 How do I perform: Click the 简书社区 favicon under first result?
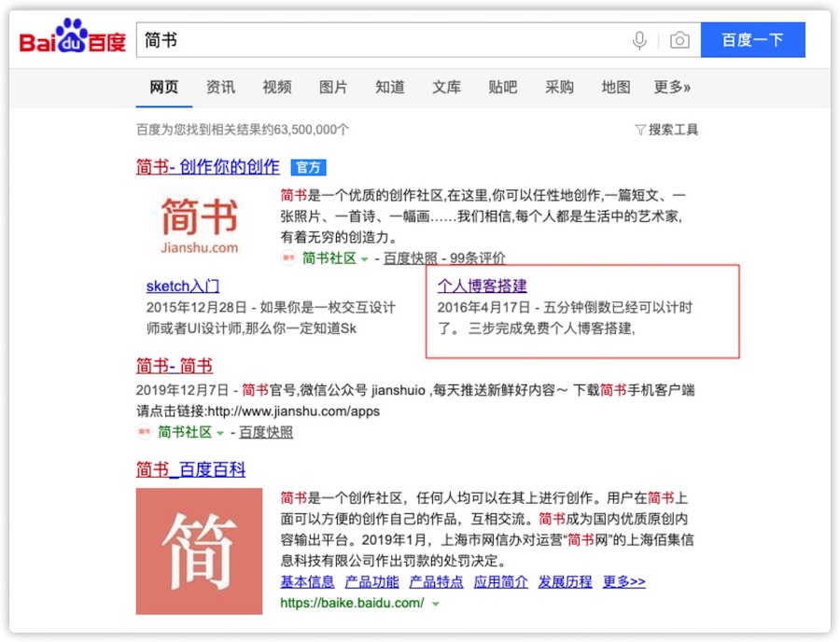coord(288,258)
